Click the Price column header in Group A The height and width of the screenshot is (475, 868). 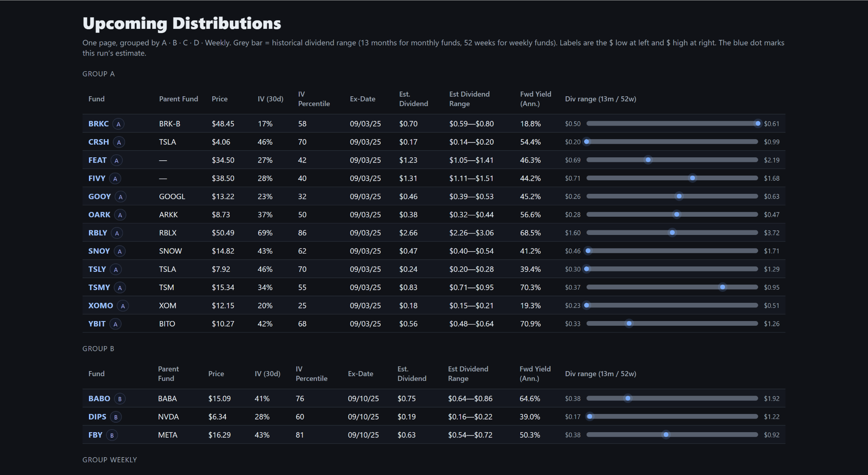[220, 99]
